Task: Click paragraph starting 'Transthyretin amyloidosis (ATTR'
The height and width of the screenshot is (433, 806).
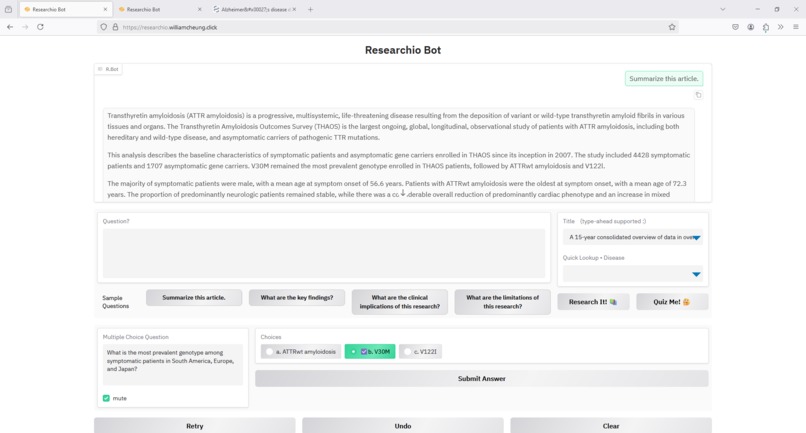Action: [398, 127]
